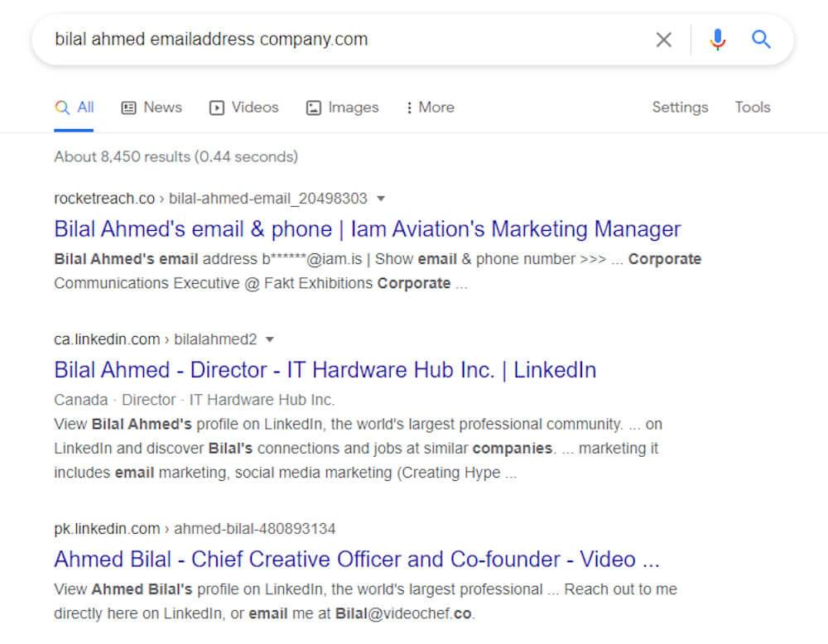
Task: Expand the rocketreach.co result options arrow
Action: click(x=380, y=198)
